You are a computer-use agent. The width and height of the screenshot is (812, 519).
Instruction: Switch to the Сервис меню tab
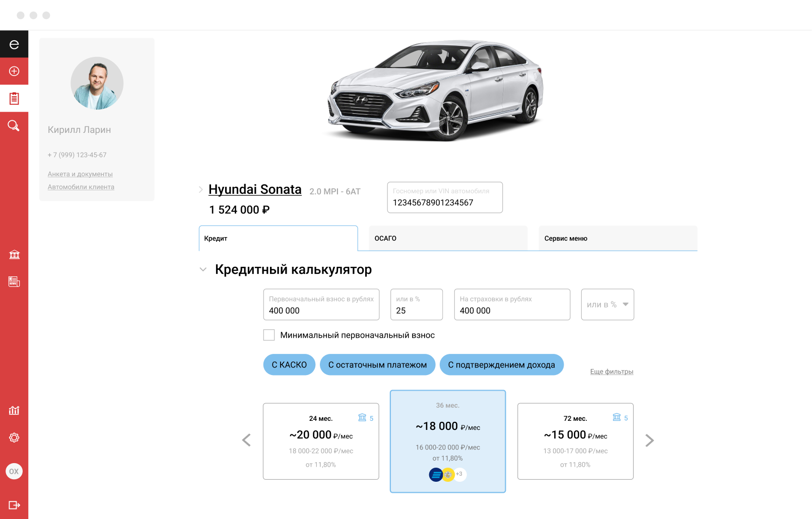pos(618,238)
